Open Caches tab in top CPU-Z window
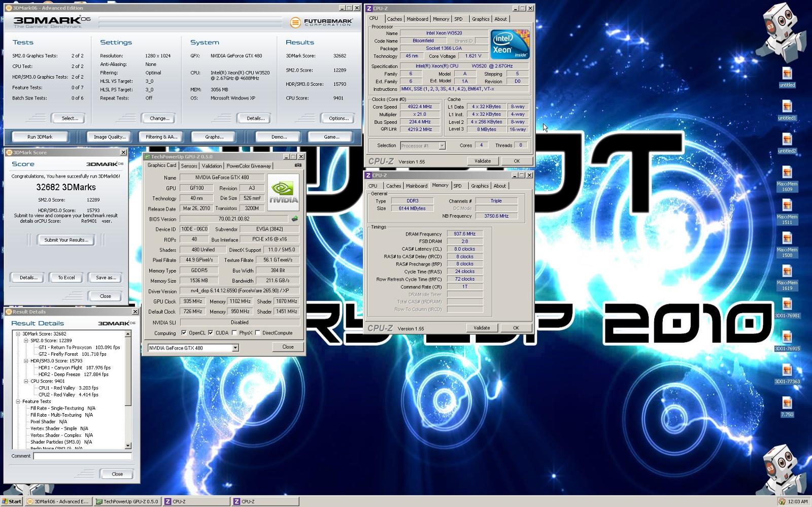Image resolution: width=812 pixels, height=507 pixels. (x=394, y=19)
